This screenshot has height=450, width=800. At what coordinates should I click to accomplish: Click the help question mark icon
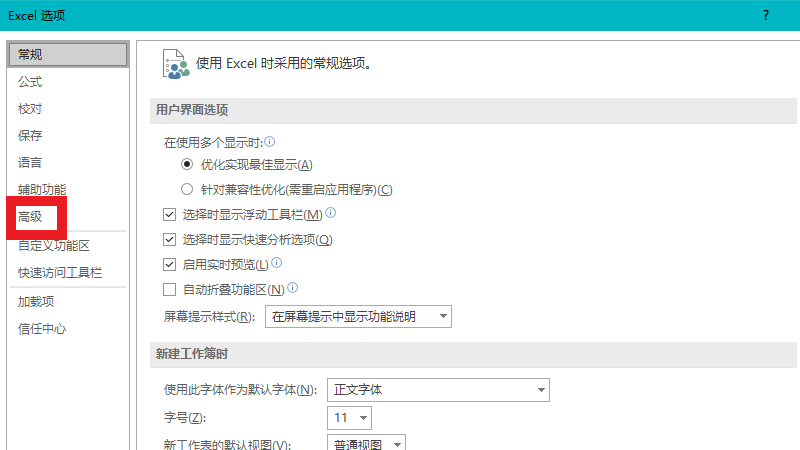pos(765,15)
